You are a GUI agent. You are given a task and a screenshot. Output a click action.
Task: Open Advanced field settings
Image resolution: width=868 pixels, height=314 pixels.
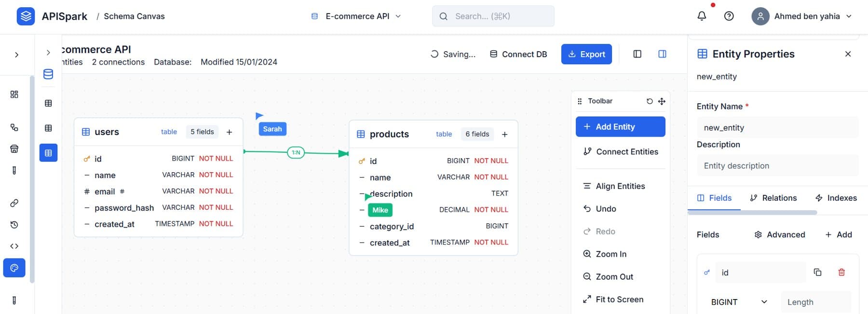[x=780, y=234]
